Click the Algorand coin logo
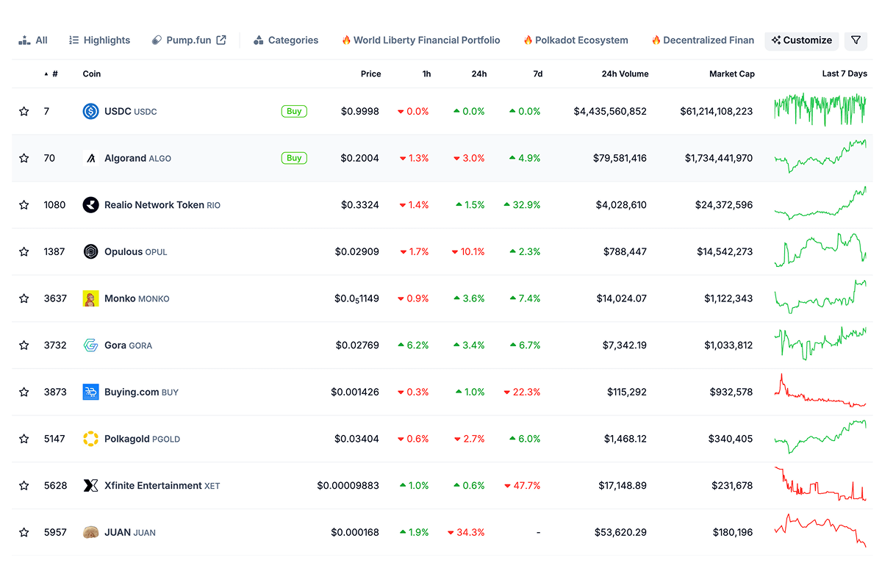The width and height of the screenshot is (882, 588). point(90,158)
